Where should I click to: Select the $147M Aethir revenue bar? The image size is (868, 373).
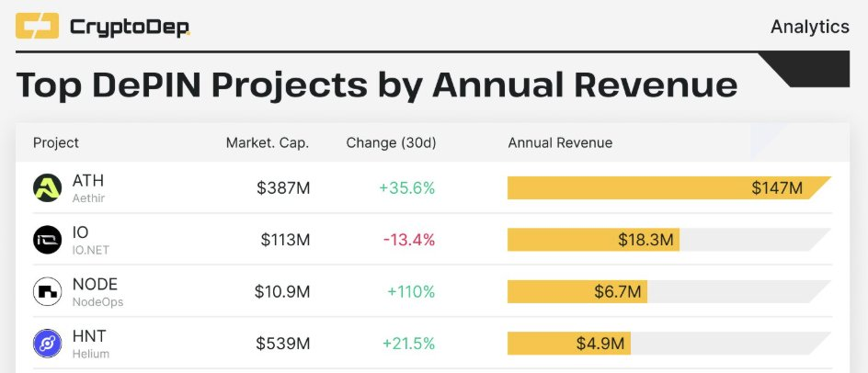669,187
